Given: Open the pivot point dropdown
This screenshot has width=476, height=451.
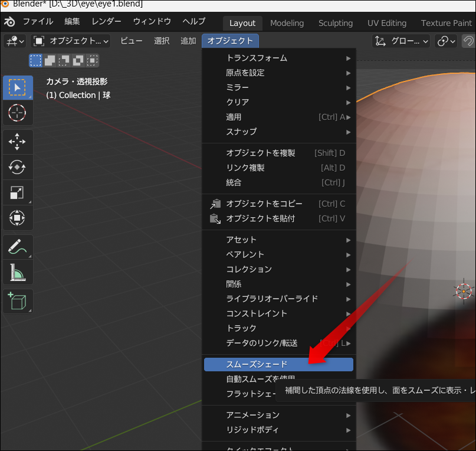Looking at the screenshot, I should point(446,41).
